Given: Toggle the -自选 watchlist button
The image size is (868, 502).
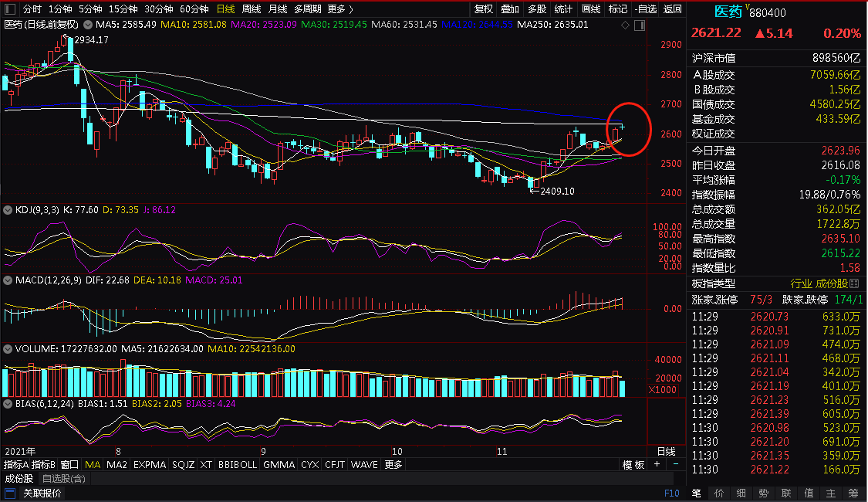Looking at the screenshot, I should (x=646, y=8).
